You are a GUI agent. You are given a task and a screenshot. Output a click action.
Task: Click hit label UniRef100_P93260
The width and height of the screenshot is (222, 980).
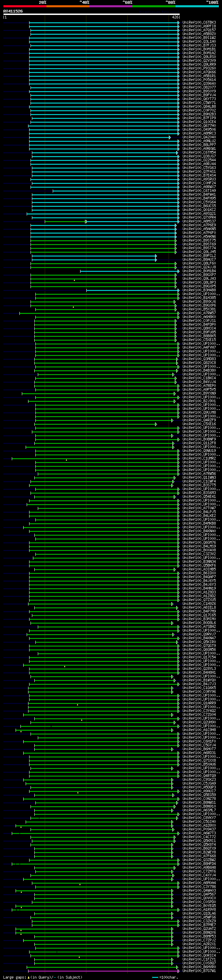tap(199, 68)
